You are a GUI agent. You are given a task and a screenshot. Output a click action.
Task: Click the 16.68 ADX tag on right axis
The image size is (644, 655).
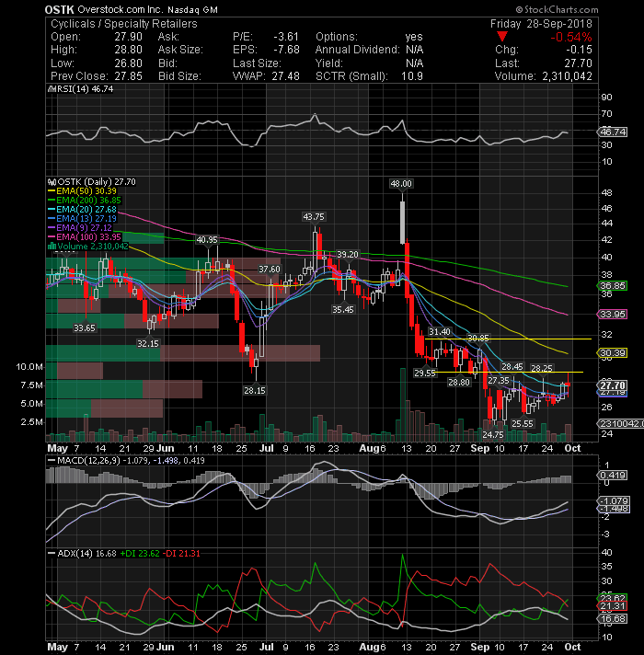click(x=613, y=618)
